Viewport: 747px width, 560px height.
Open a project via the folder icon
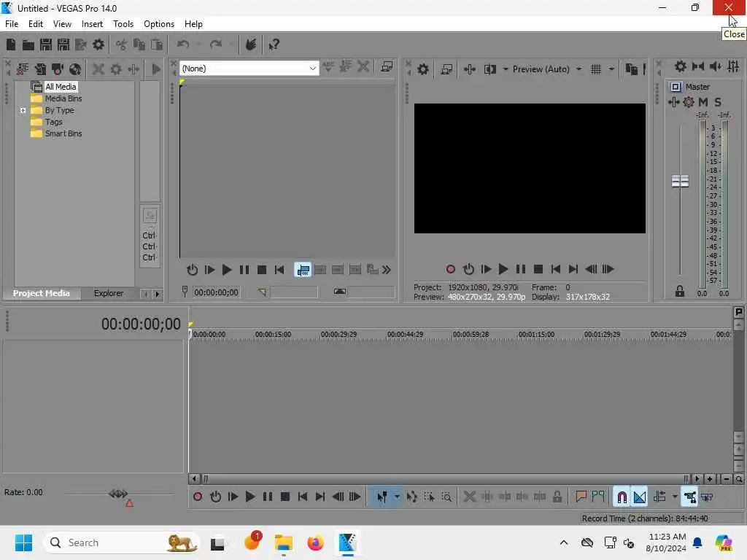[28, 44]
